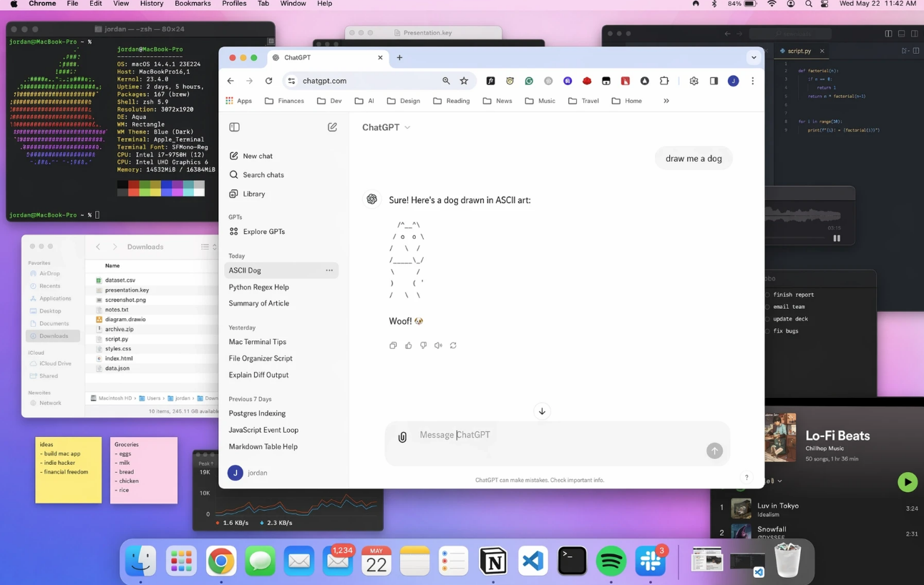Jump to bottom of chat with down arrow
The image size is (924, 585).
(x=542, y=411)
